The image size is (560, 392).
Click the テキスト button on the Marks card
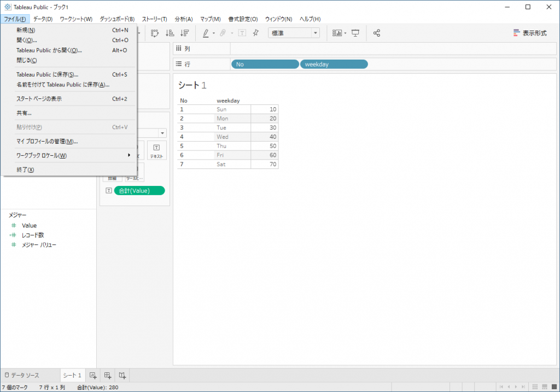click(157, 150)
